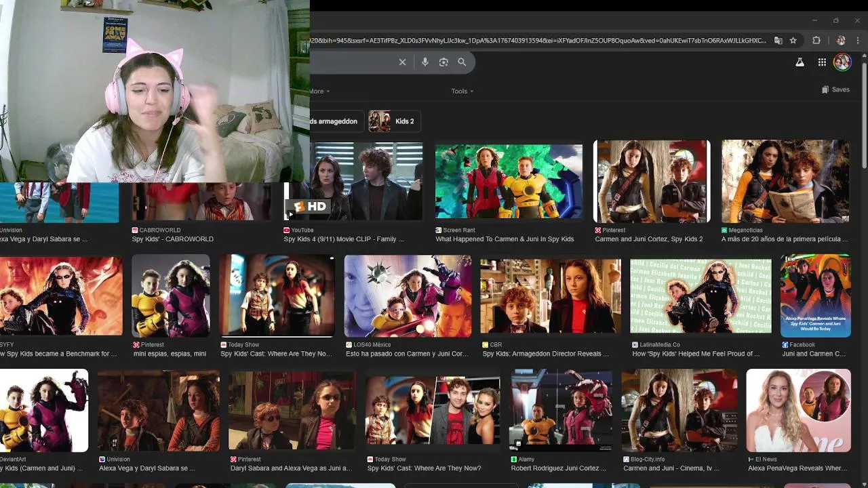This screenshot has width=868, height=488.
Task: Click the browser address bar URL
Action: (x=538, y=41)
